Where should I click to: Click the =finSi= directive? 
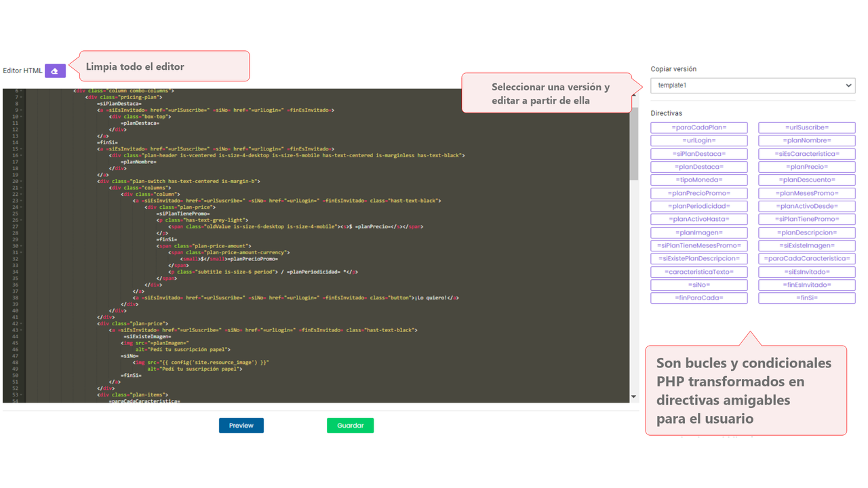806,297
